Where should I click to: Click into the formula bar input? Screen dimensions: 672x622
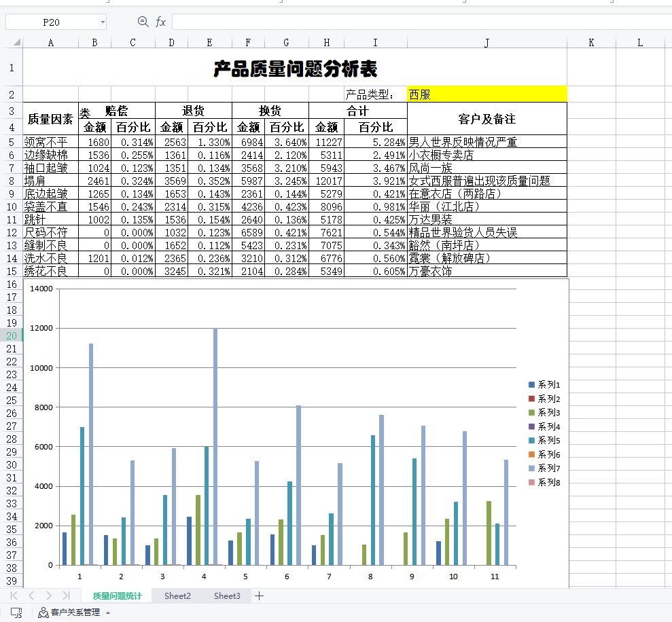point(422,22)
